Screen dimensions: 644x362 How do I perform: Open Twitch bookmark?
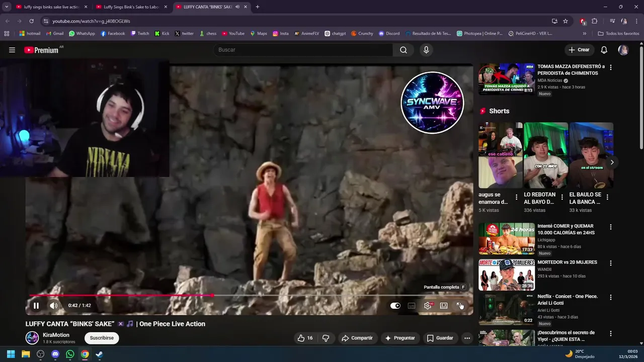coord(140,34)
